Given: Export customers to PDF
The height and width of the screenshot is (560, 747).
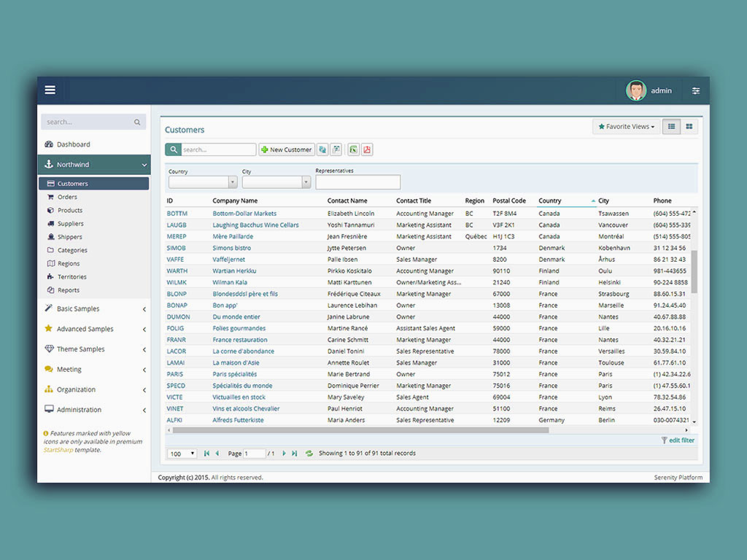Looking at the screenshot, I should [x=367, y=149].
